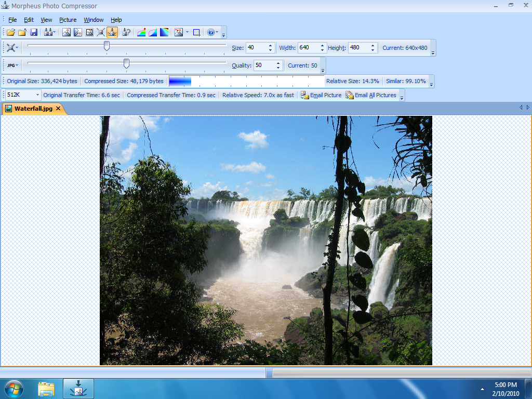Open the JPG format dropdown

[12, 65]
